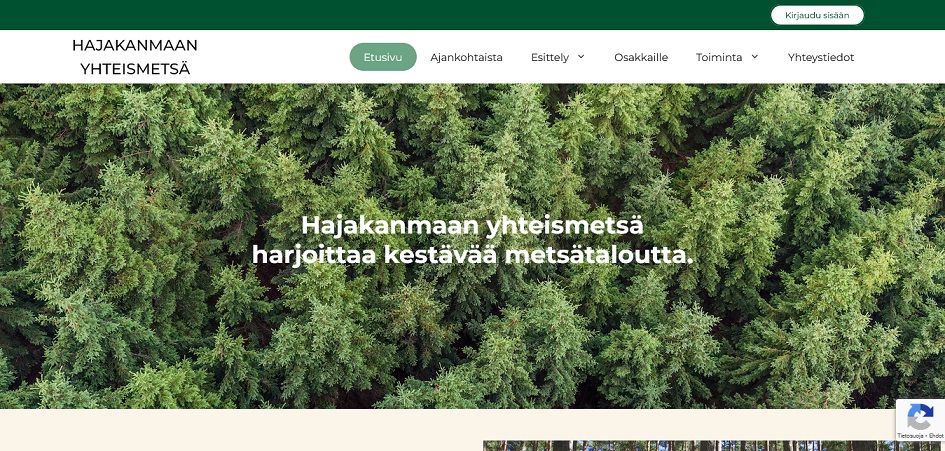The image size is (945, 451).
Task: Navigate to Osakkaille
Action: click(x=641, y=57)
